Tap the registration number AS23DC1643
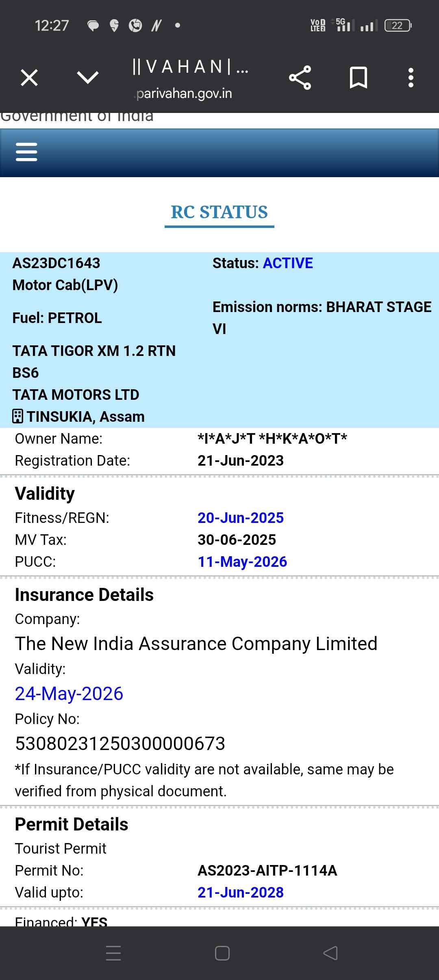 pos(57,263)
